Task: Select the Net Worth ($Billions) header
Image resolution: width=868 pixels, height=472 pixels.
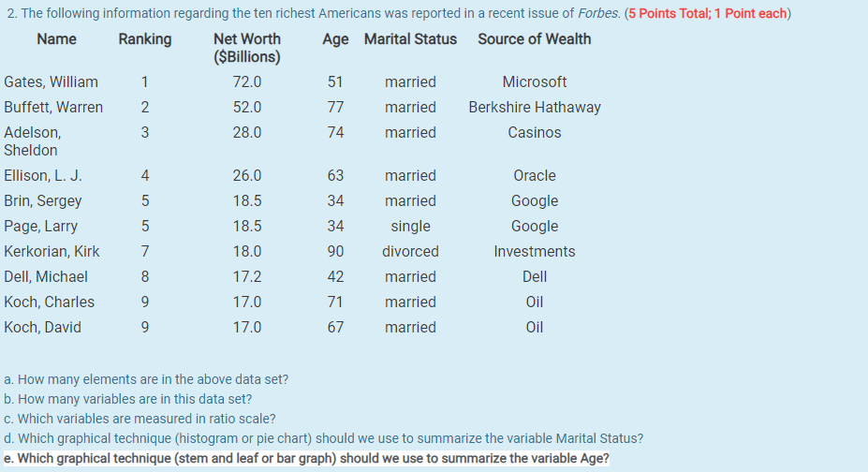Action: click(247, 48)
